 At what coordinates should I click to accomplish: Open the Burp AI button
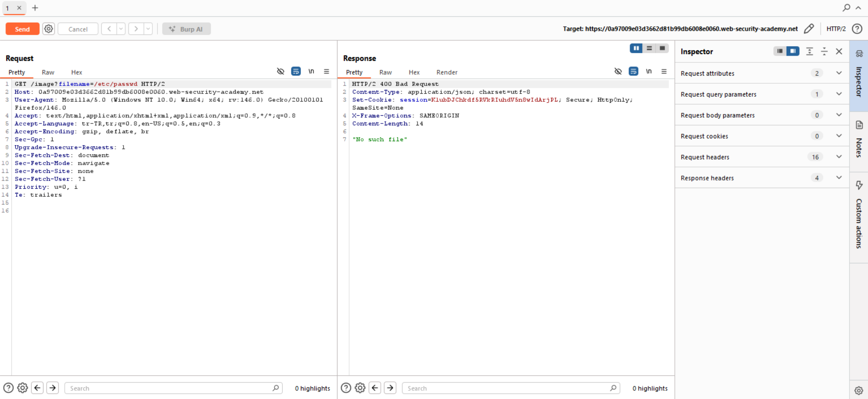tap(186, 29)
